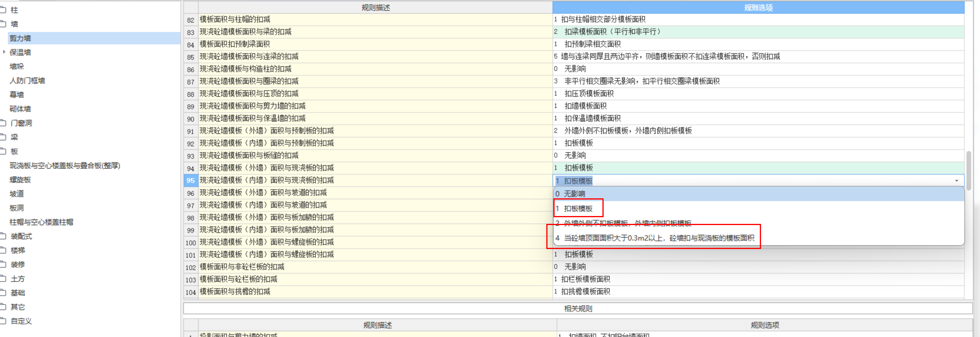
Task: Click the row 103 option 扣栏板模板面积
Action: pos(758,279)
